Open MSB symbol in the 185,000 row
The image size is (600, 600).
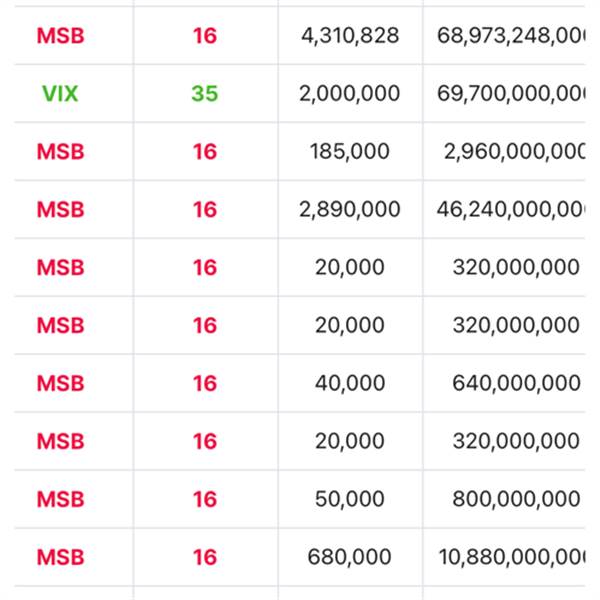[x=60, y=151]
